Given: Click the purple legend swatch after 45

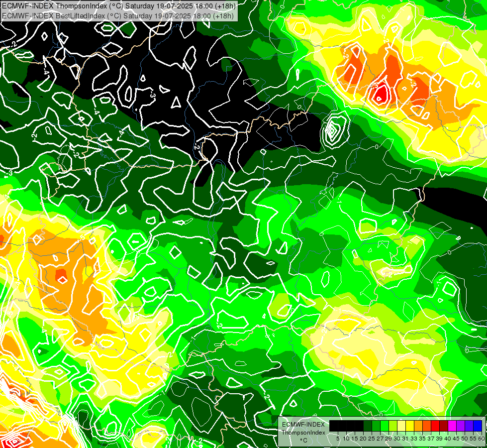Looking at the screenshot, I should [461, 426].
